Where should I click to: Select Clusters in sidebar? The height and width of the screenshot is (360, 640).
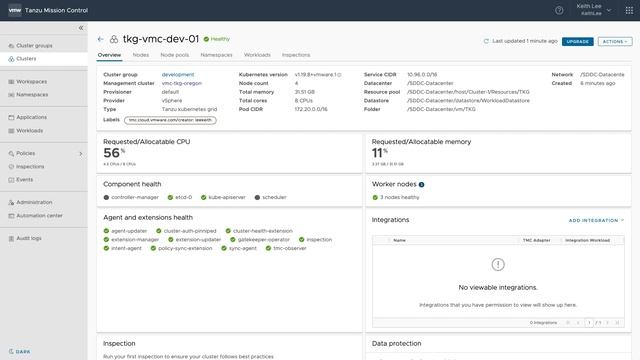(x=44, y=59)
